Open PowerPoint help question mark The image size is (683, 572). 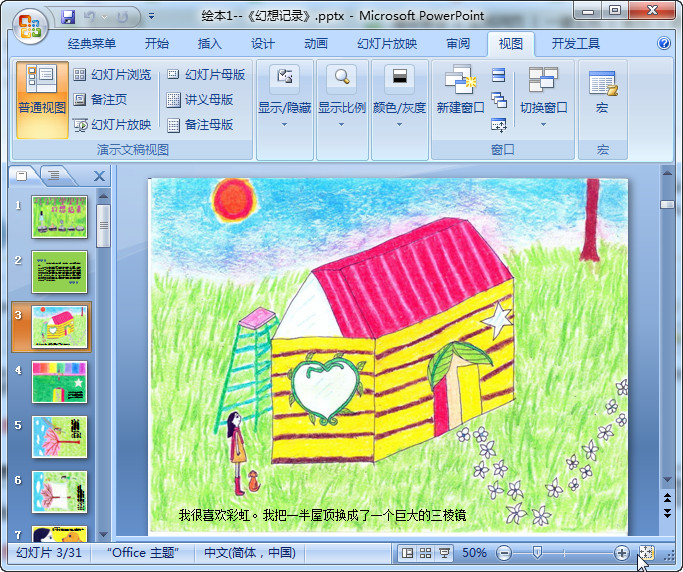pyautogui.click(x=664, y=43)
